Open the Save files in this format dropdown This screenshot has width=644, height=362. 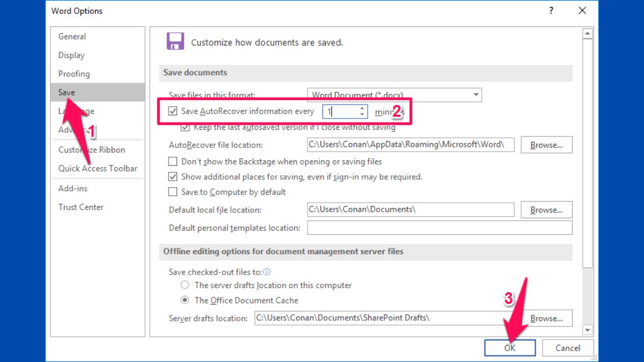coord(475,94)
